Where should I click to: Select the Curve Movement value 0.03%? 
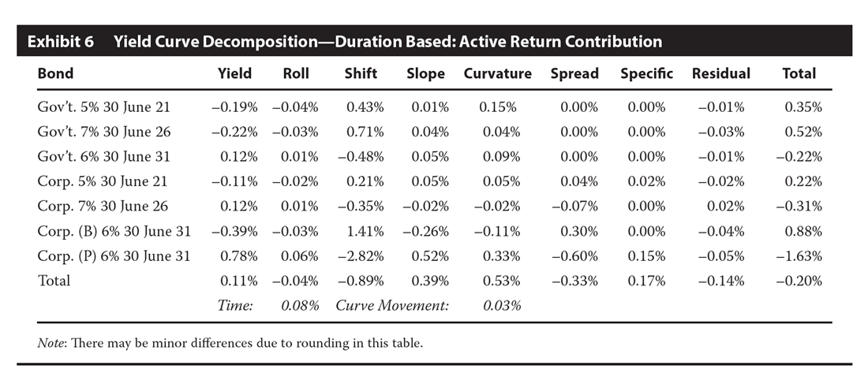[x=503, y=306]
